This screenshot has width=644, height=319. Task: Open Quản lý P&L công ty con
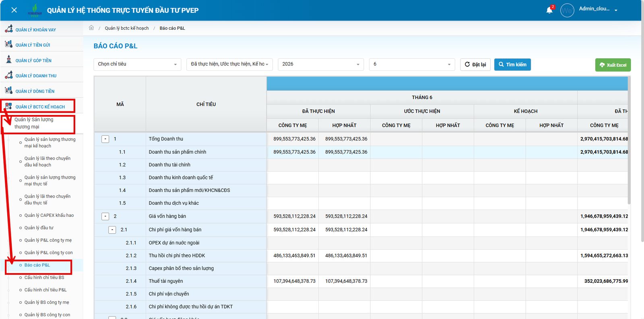(49, 253)
